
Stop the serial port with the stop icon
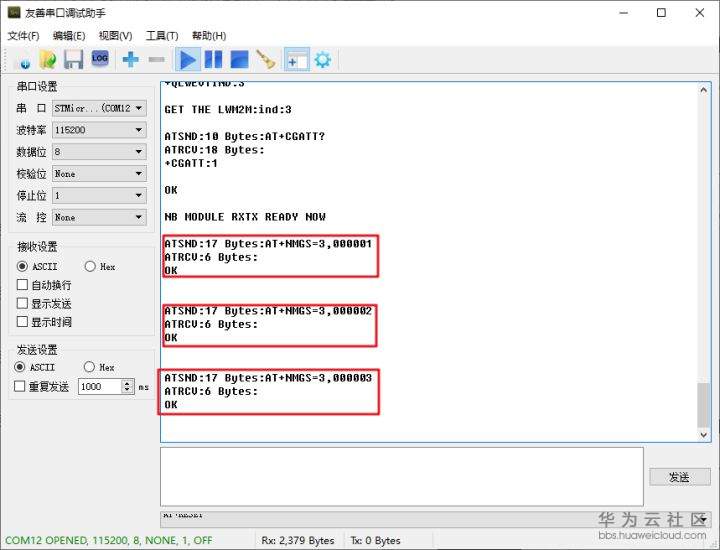[239, 60]
